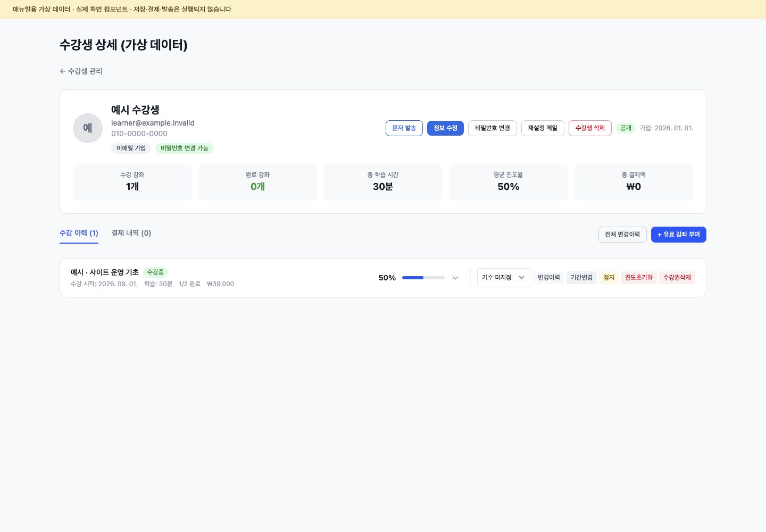
Task: Click the 가입: 2026. 01. 01. date text
Action: [x=667, y=128]
